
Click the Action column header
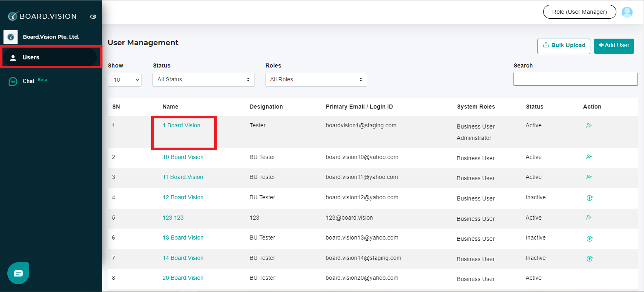(592, 107)
